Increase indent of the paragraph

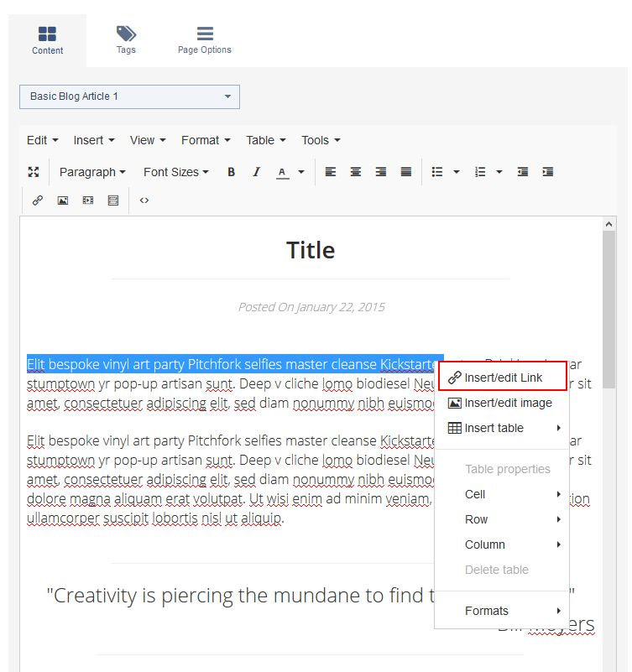point(548,172)
